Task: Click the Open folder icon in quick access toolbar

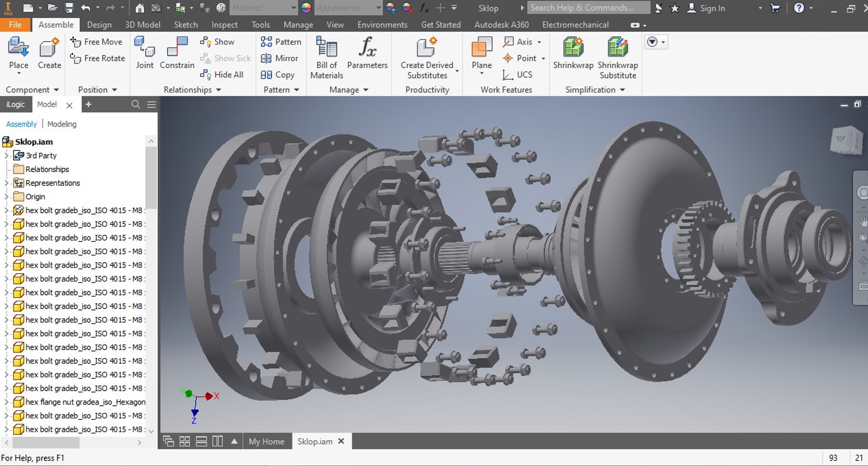Action: click(x=53, y=8)
